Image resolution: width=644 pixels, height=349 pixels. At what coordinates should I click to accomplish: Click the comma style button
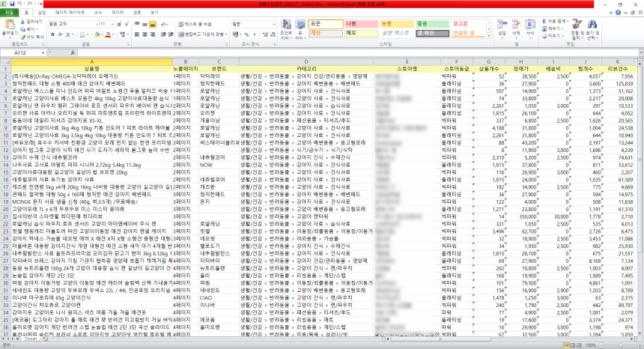coord(255,34)
